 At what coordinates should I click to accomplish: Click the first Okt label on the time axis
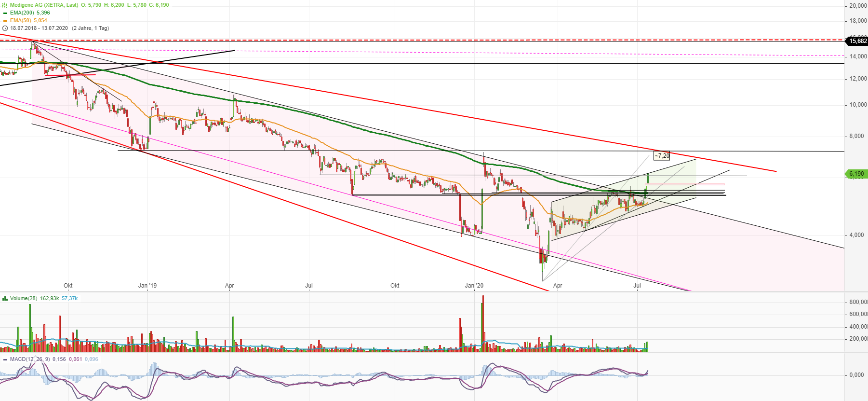[68, 286]
